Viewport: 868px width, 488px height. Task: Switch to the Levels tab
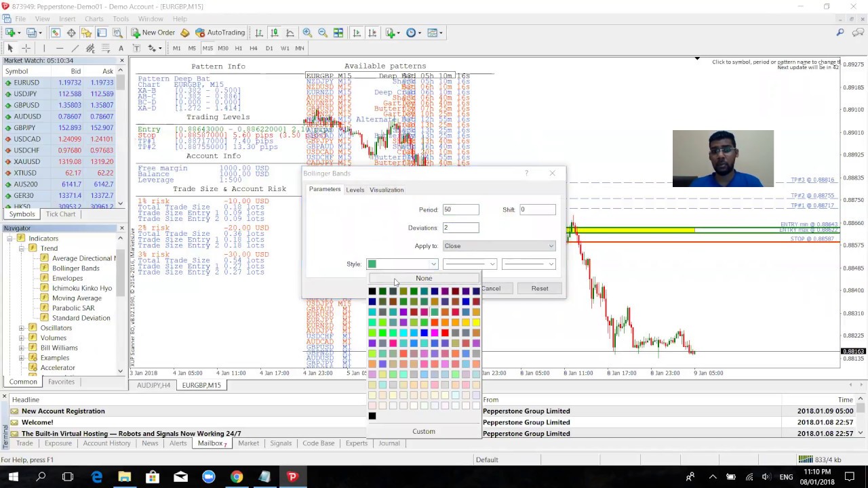coord(355,190)
